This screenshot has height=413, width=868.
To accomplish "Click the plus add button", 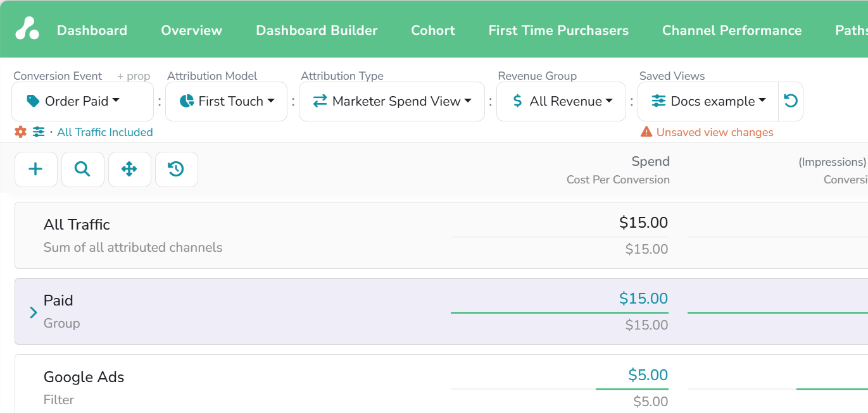I will 36,170.
